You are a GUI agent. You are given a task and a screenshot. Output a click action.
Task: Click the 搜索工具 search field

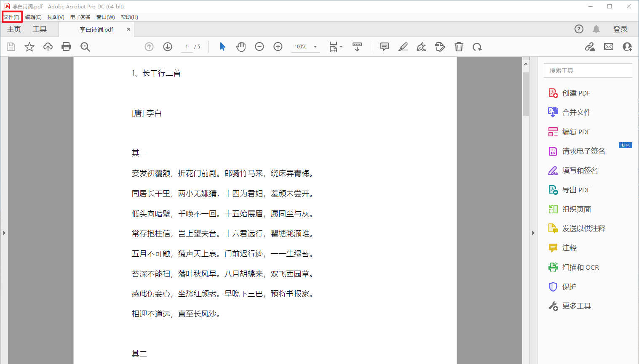(588, 71)
